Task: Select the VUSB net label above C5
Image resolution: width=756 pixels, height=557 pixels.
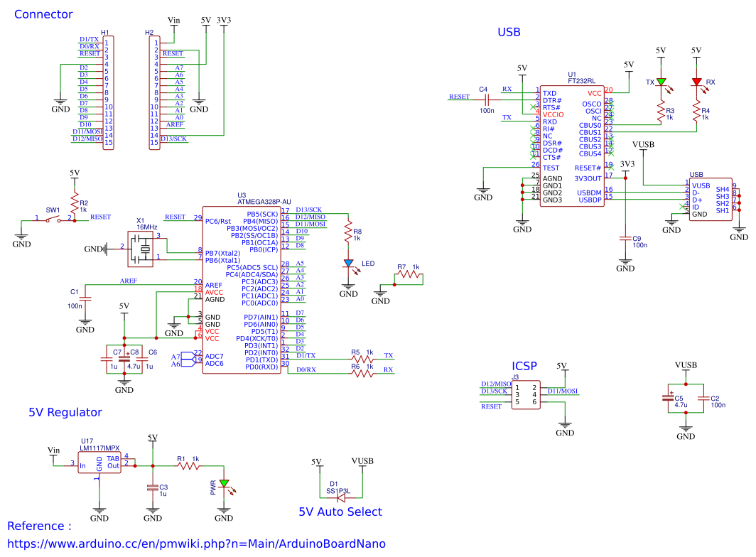Action: 685,365
